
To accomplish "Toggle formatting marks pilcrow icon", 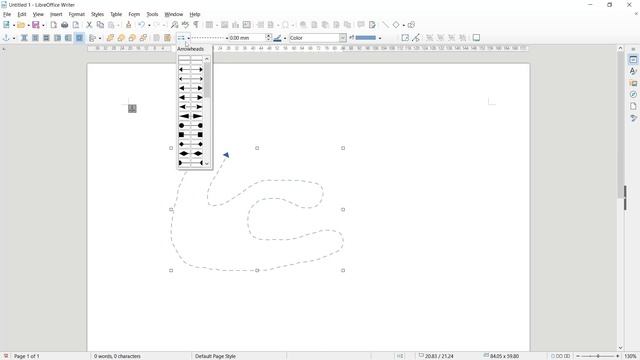I will point(196,25).
